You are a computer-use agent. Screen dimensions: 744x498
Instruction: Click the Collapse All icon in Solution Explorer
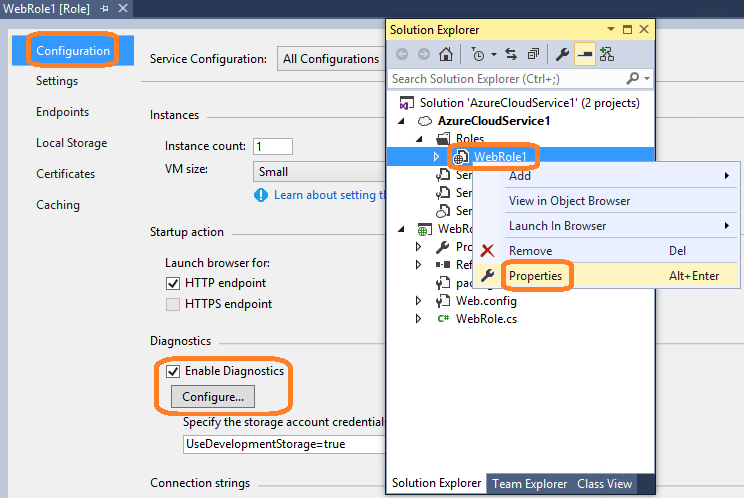click(533, 54)
